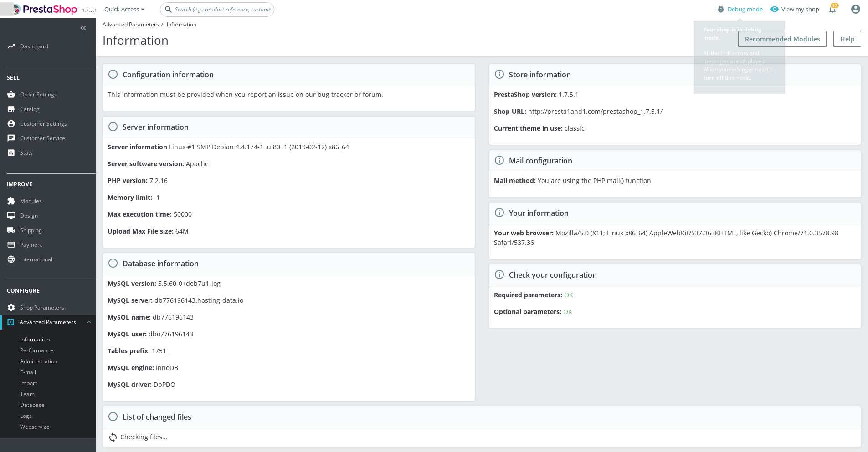Image resolution: width=868 pixels, height=452 pixels.
Task: Open the Help panel
Action: [x=847, y=39]
